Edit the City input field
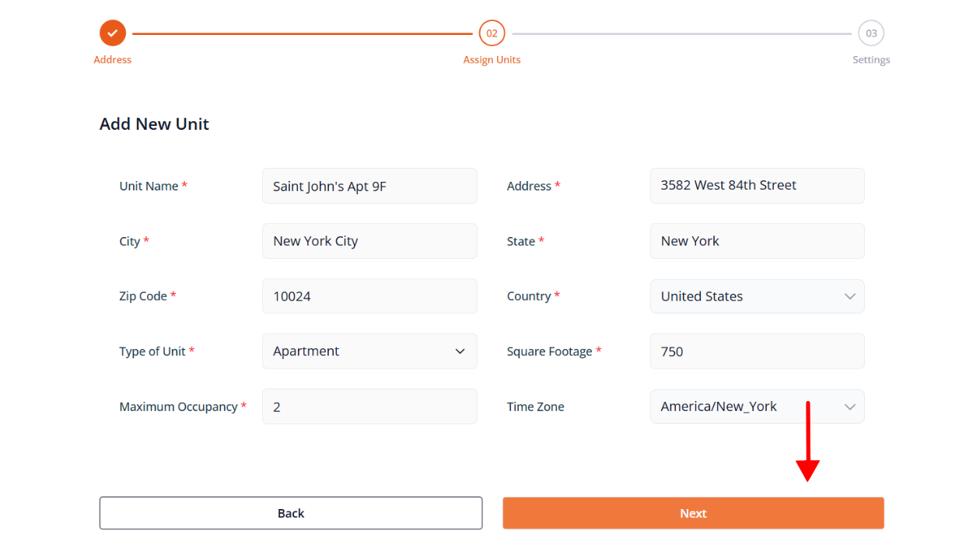This screenshot has width=980, height=544. 369,241
